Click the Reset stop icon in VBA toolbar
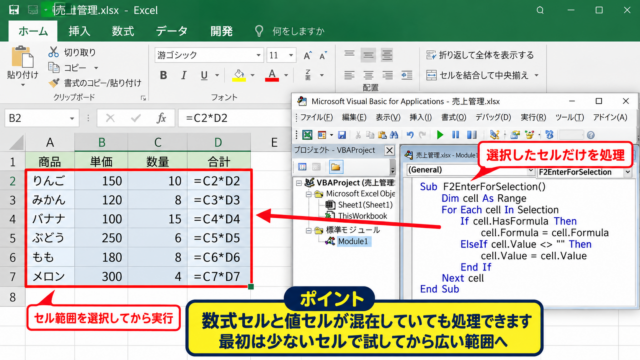Screen dimensions: 640x360 [x=471, y=135]
